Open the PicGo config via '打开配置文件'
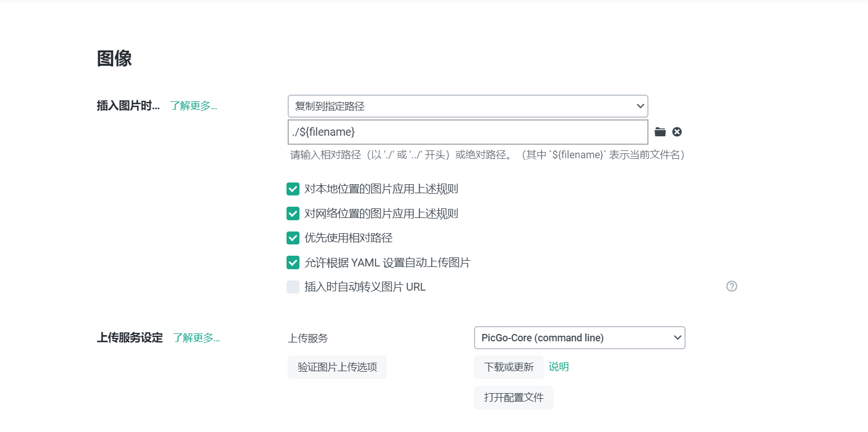The image size is (868, 432). pyautogui.click(x=513, y=397)
